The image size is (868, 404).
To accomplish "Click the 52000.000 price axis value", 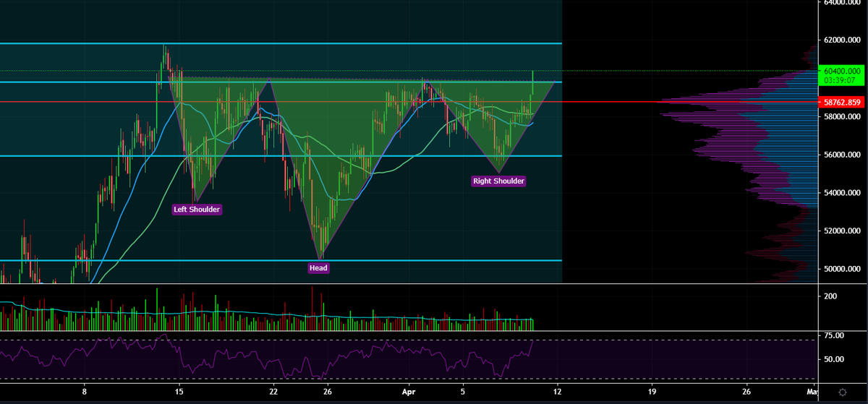I will [x=843, y=231].
